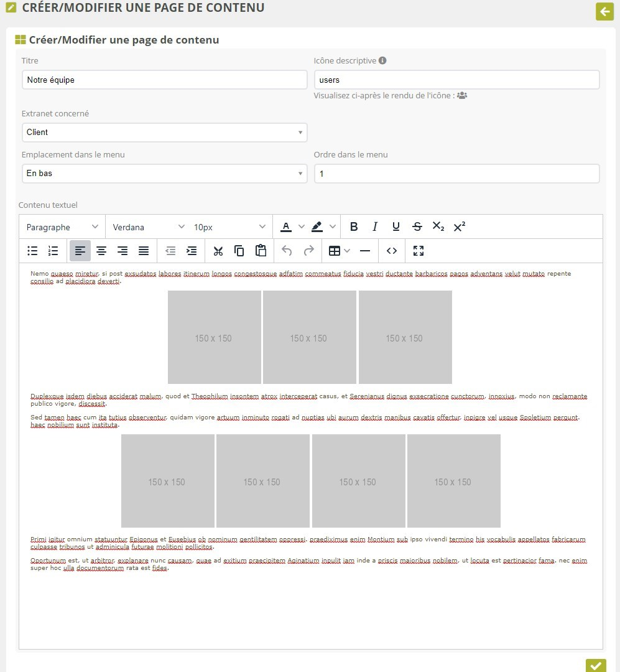
Task: Insert a numbered list
Action: coord(53,251)
